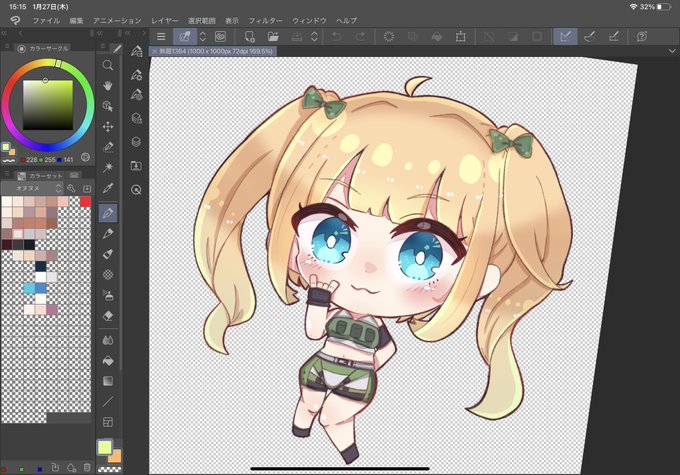Viewport: 680px width, 475px height.
Task: Select the Eraser tool
Action: click(x=108, y=316)
